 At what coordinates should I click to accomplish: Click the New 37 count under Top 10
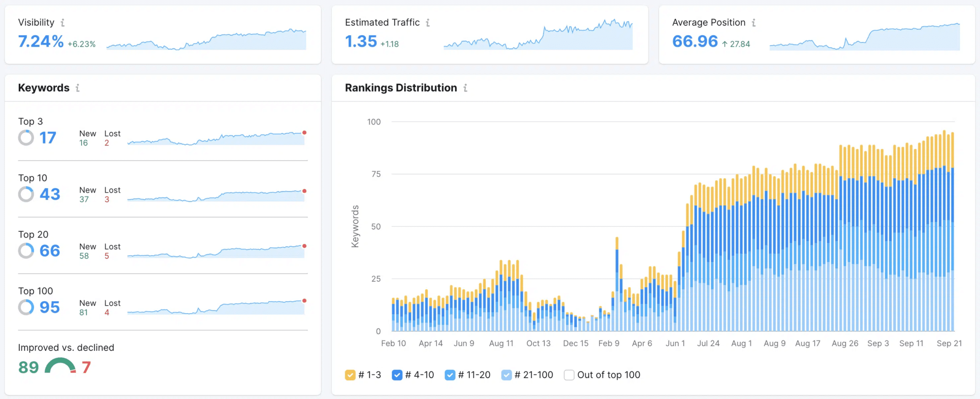click(x=84, y=200)
